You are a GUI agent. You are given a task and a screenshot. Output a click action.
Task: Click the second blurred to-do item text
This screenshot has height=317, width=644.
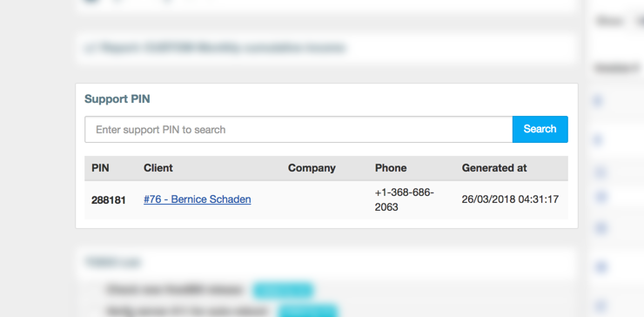click(187, 311)
